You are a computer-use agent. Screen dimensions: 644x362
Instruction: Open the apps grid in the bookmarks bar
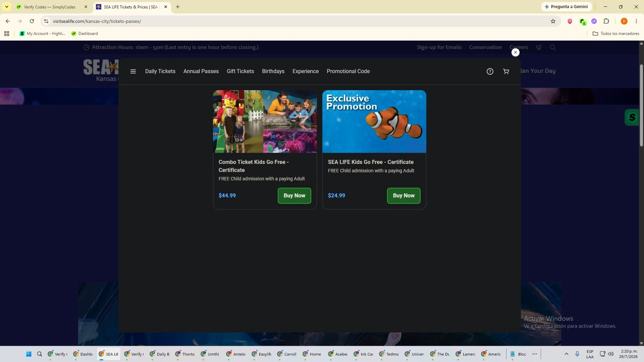[x=7, y=33]
